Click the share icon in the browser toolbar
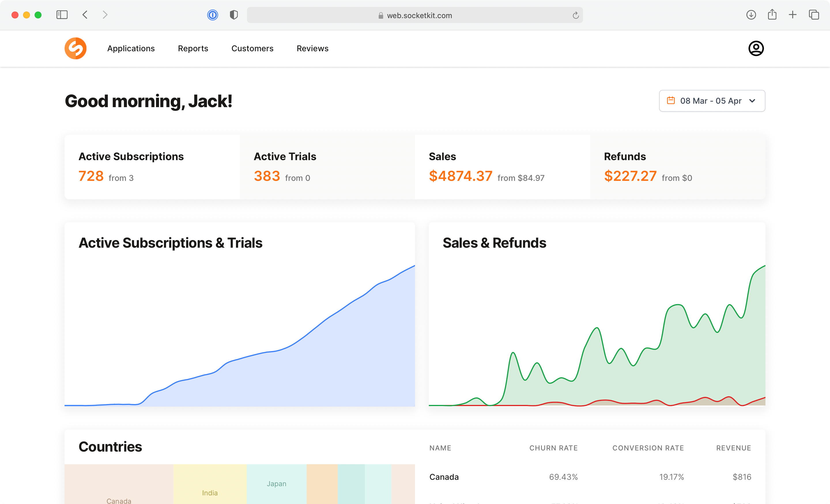This screenshot has width=830, height=504. pos(772,15)
